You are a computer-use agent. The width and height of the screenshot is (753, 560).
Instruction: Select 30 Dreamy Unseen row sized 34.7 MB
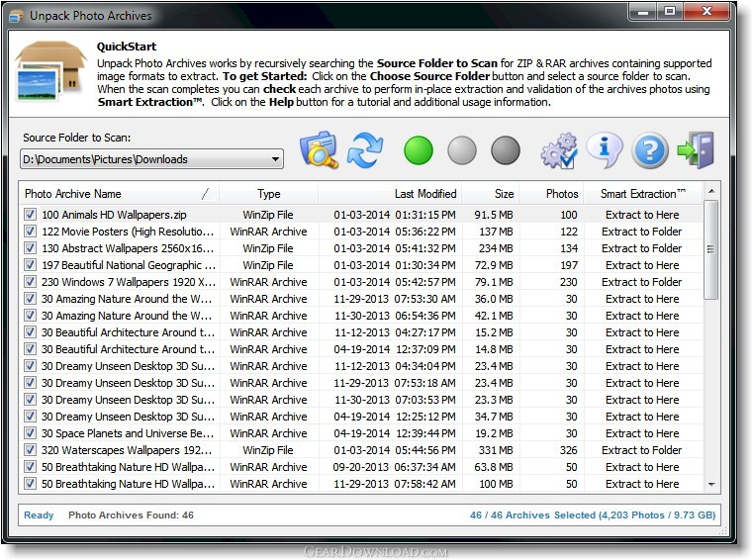tap(361, 416)
